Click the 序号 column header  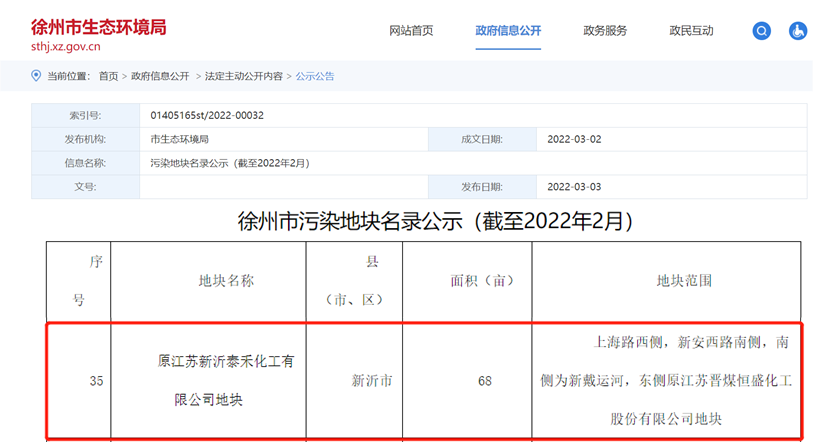tap(78, 281)
